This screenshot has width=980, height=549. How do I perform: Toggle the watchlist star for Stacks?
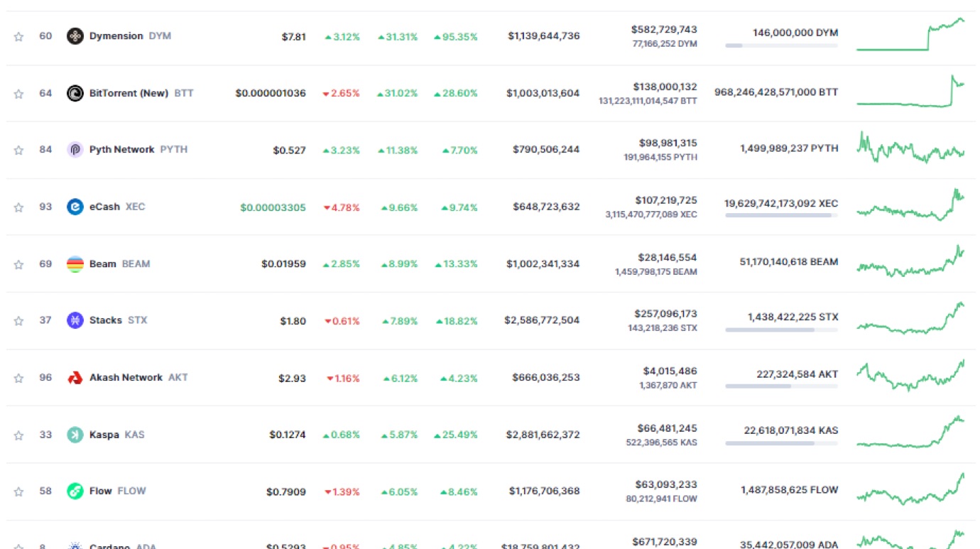click(x=19, y=321)
